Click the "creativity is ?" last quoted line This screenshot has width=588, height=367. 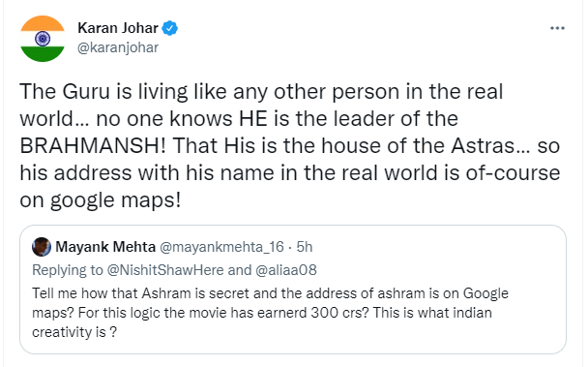(x=74, y=332)
